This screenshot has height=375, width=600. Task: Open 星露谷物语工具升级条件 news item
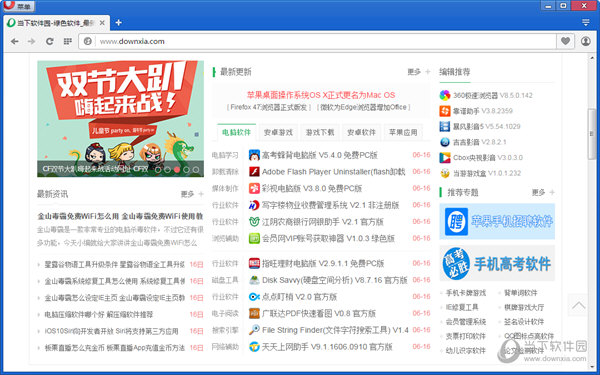pyautogui.click(x=115, y=264)
